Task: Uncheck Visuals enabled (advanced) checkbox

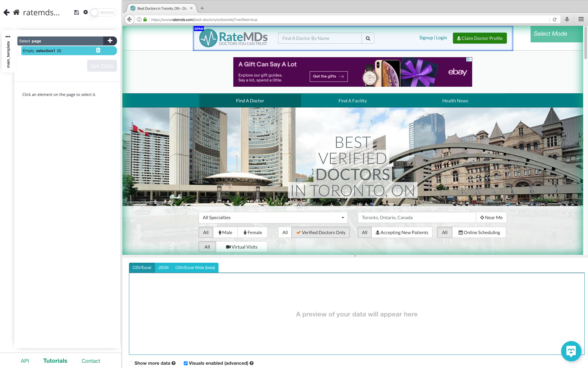Action: pos(186,363)
